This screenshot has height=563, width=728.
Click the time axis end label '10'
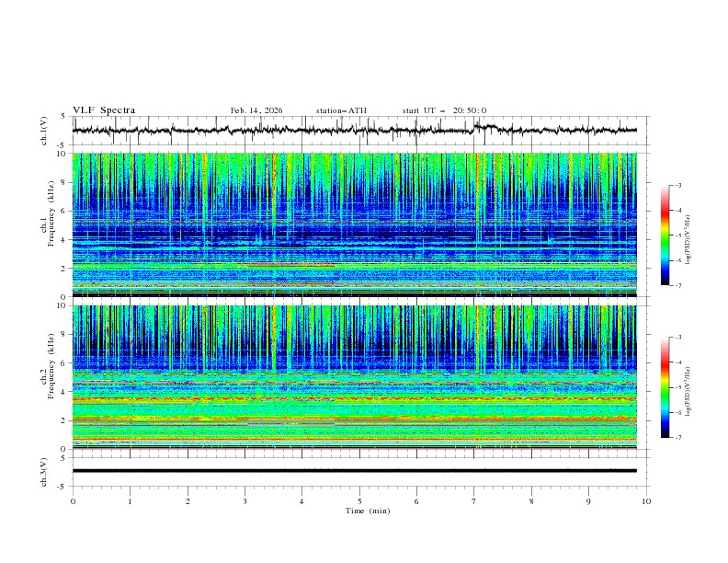point(646,501)
